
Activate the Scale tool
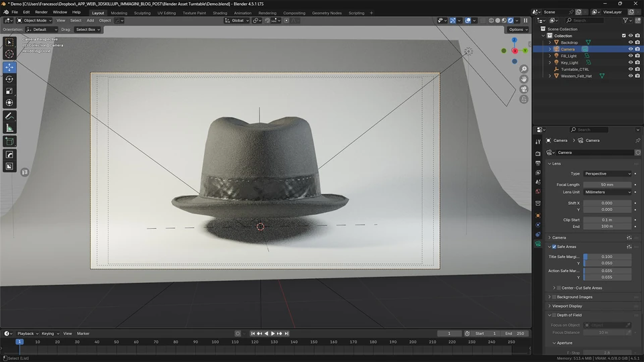point(9,91)
